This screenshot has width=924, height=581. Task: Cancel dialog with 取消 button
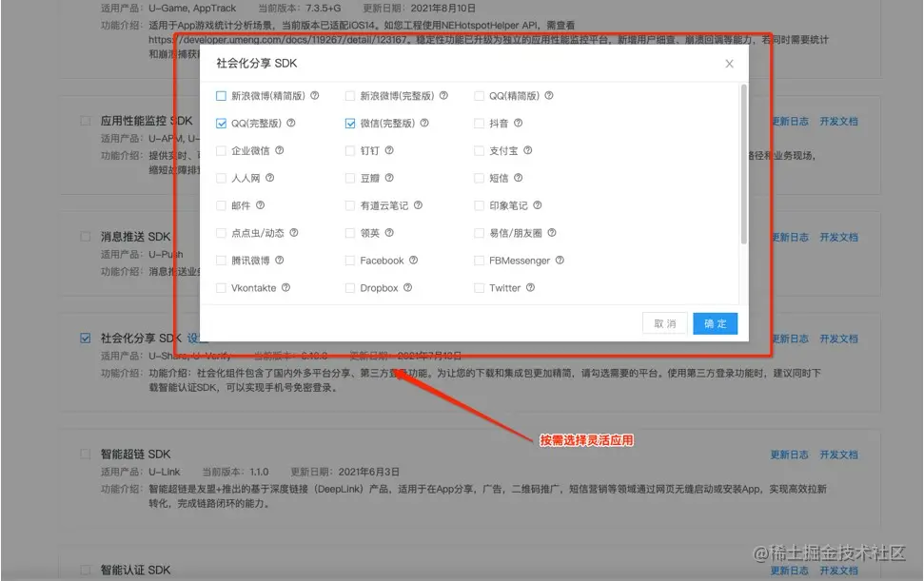(665, 323)
